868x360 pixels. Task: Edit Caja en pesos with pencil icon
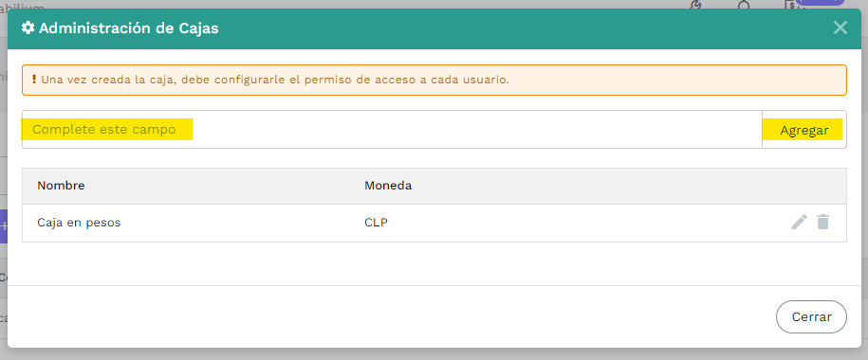pos(799,223)
